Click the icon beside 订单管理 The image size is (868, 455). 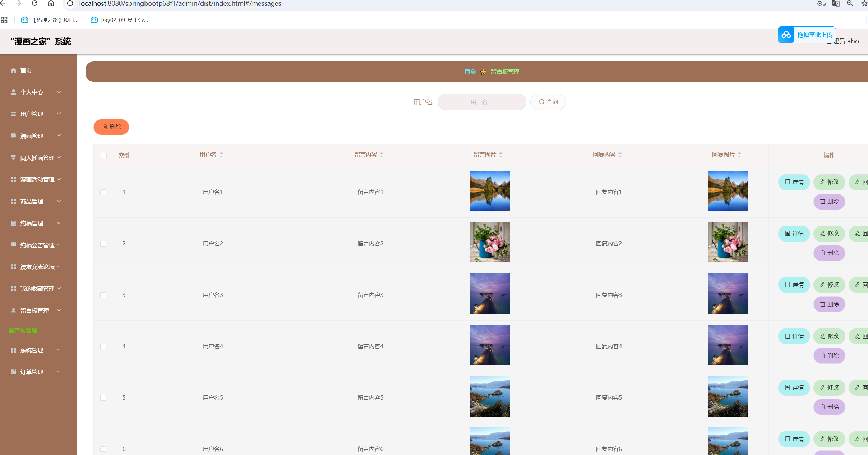pyautogui.click(x=13, y=372)
